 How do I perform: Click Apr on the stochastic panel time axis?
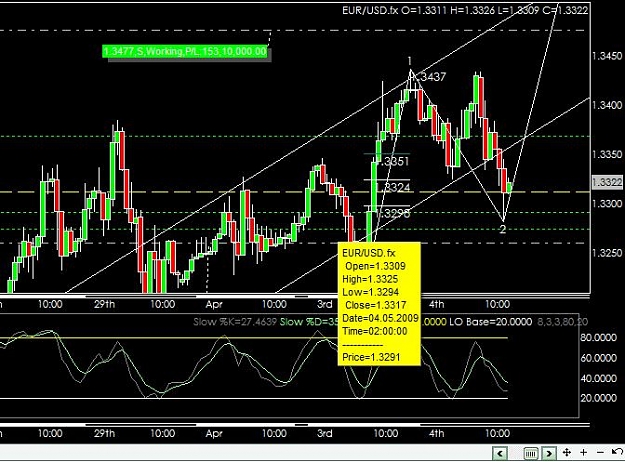click(x=214, y=434)
